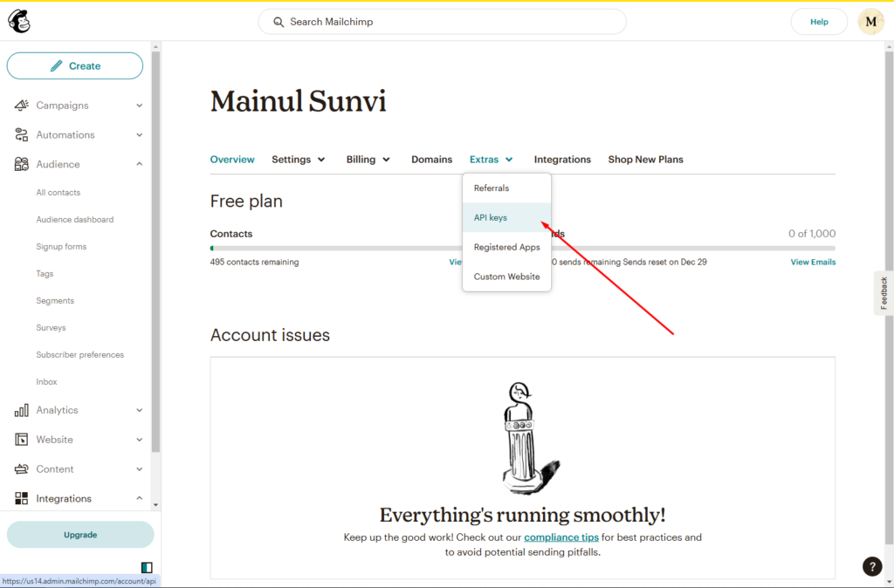Open Surveys under Audience

pyautogui.click(x=51, y=328)
